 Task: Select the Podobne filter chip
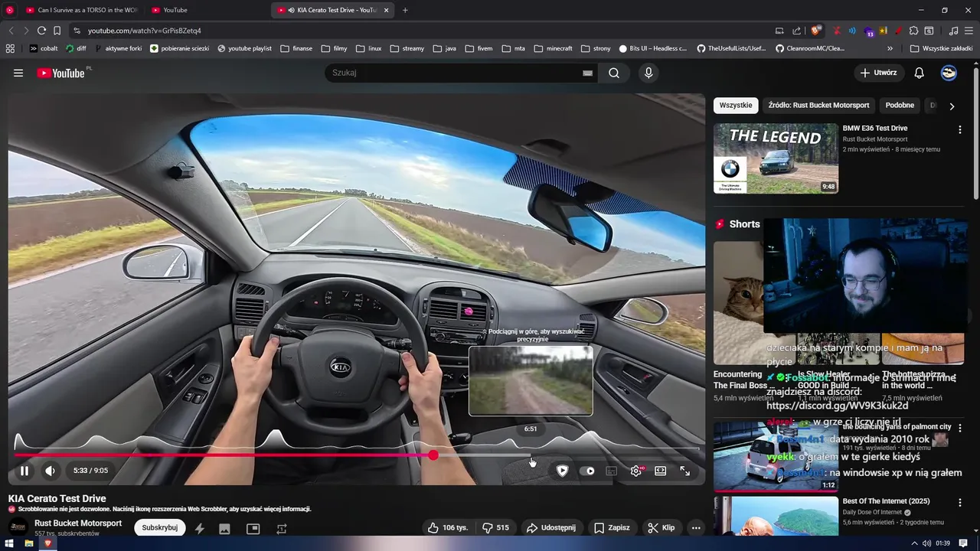pos(900,106)
